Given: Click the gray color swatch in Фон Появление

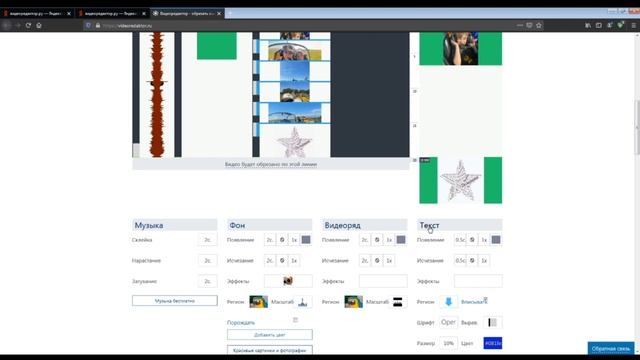Looking at the screenshot, I should coord(306,240).
